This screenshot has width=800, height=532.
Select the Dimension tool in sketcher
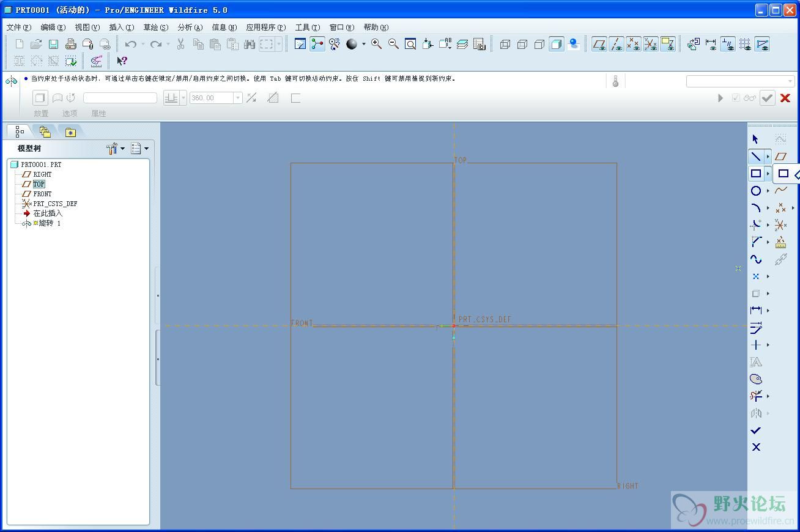(756, 311)
